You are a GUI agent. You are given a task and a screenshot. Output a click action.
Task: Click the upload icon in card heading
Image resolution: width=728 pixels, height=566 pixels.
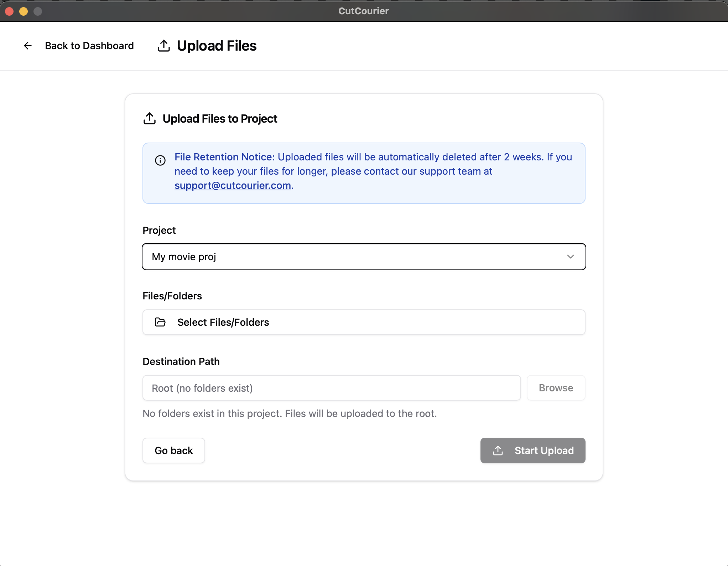click(150, 119)
